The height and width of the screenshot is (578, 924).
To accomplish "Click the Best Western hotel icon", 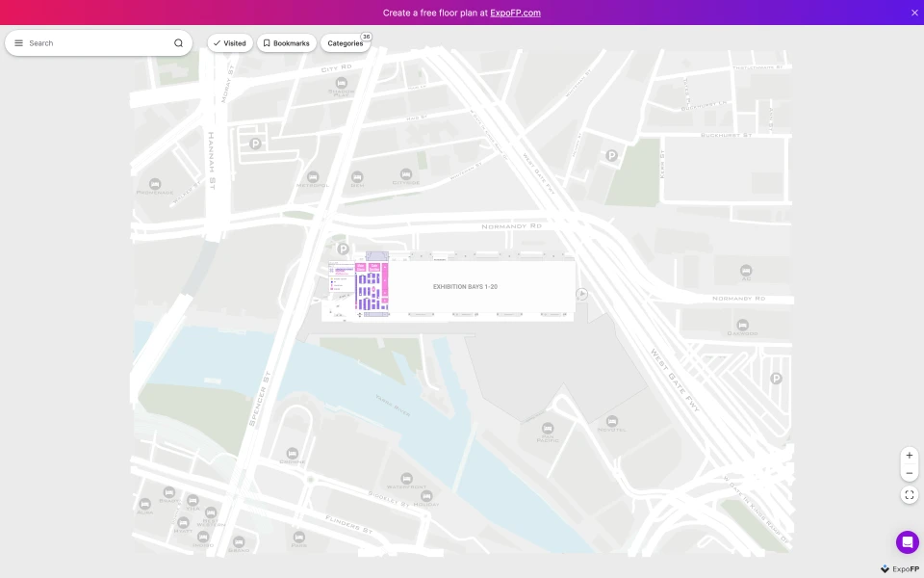I will 211,512.
